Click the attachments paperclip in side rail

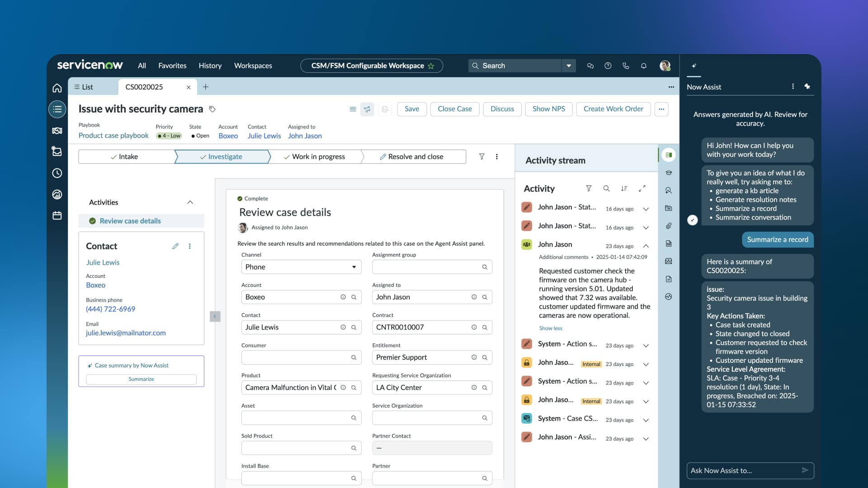tap(669, 226)
